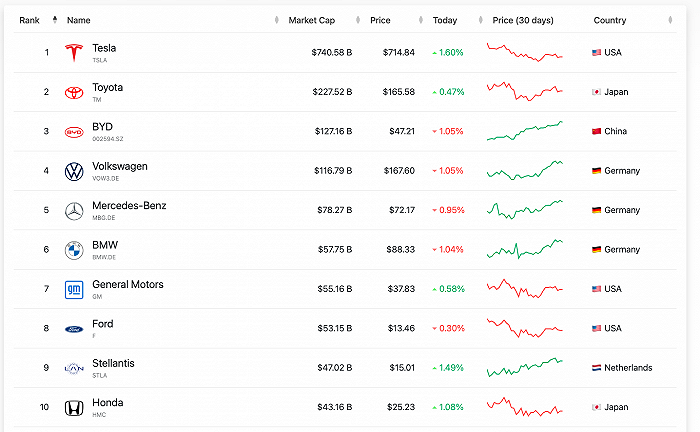Click the Volkswagen logo icon
This screenshot has width=700, height=432.
73,171
